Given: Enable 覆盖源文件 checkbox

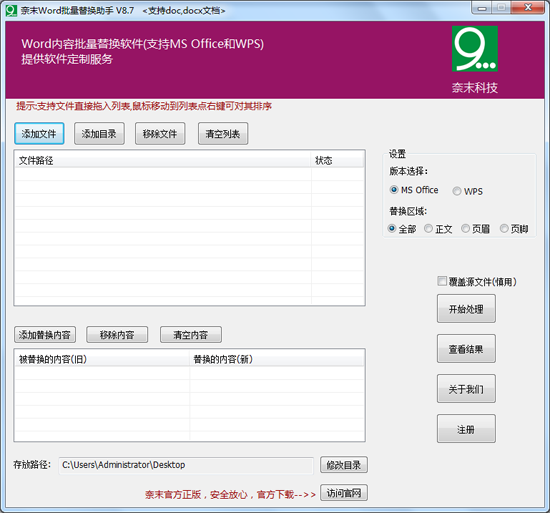Looking at the screenshot, I should (442, 281).
